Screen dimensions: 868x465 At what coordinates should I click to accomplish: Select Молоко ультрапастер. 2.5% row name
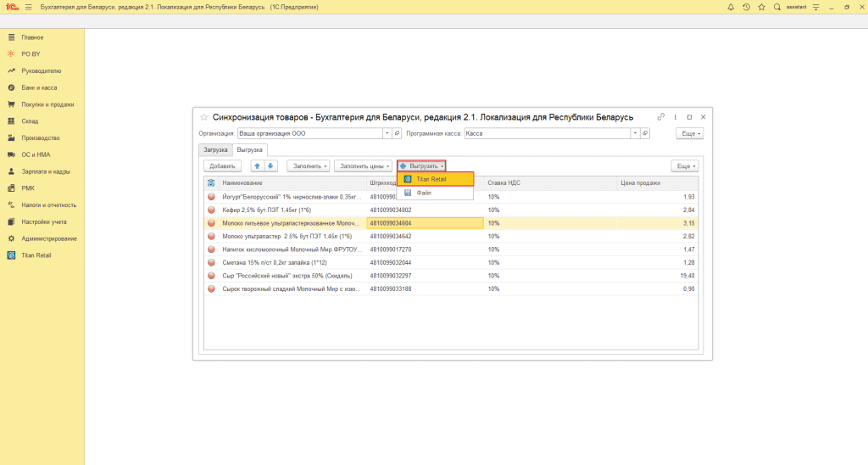coord(287,236)
